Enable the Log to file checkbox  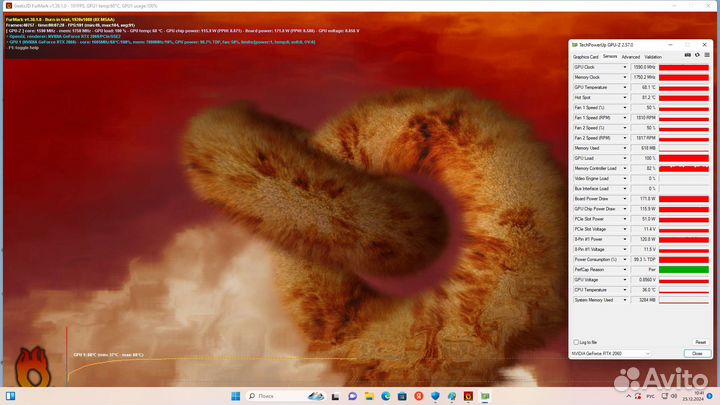click(x=577, y=342)
